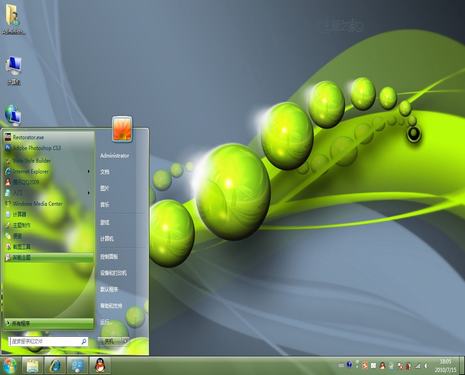Click the taskbar clock showing 2010/7/15
The height and width of the screenshot is (375, 465).
[x=445, y=366]
